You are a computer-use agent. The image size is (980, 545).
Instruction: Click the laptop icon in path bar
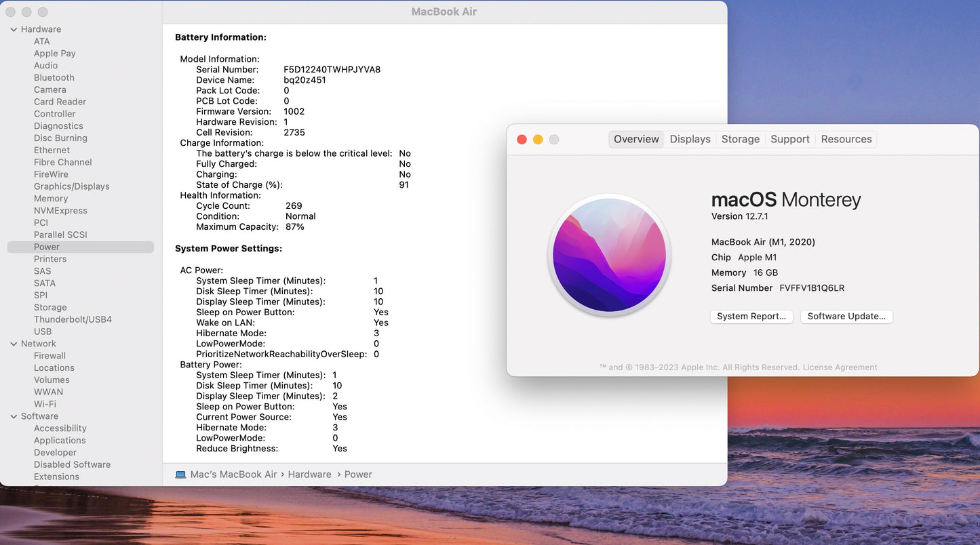tap(180, 475)
